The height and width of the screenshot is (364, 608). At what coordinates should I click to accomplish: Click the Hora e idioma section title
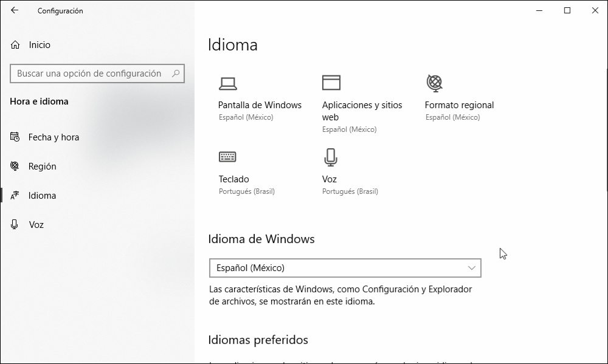39,101
